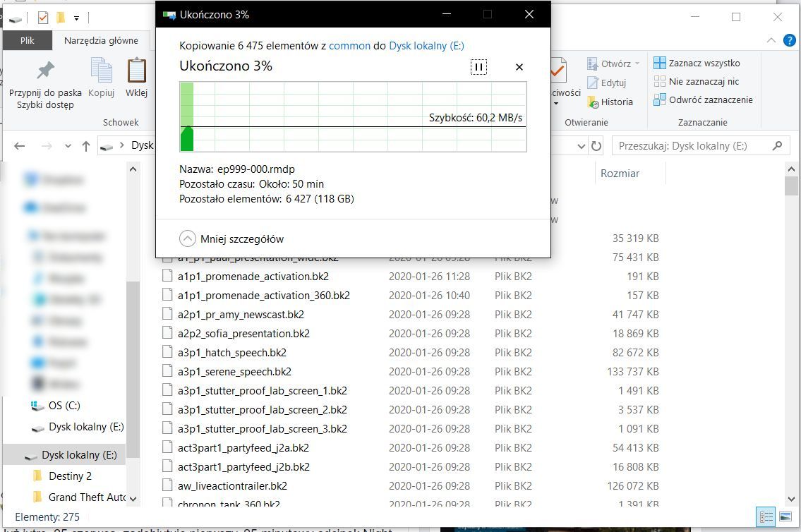Viewport: 801px width, 532px height.
Task: Go up one folder with up arrow
Action: (86, 146)
